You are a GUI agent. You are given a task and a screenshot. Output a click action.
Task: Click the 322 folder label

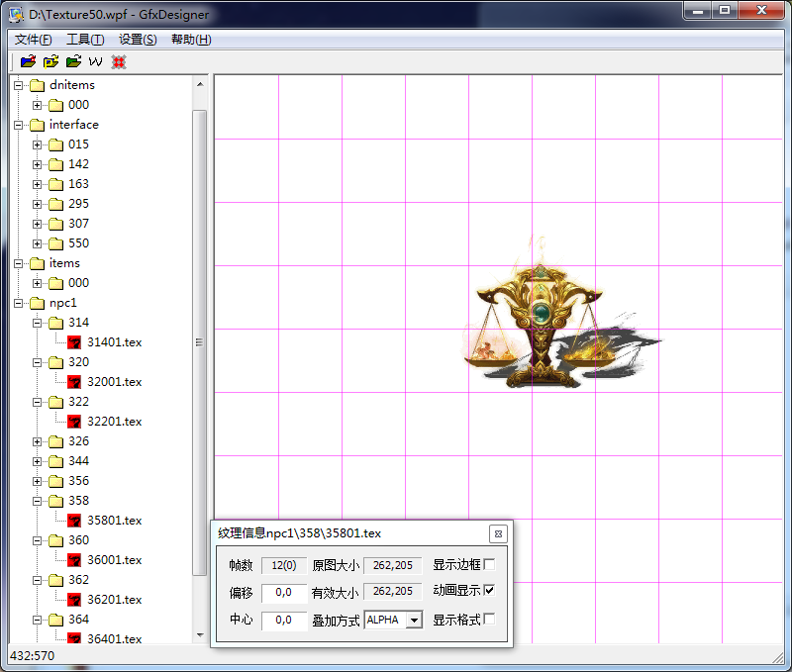[79, 402]
